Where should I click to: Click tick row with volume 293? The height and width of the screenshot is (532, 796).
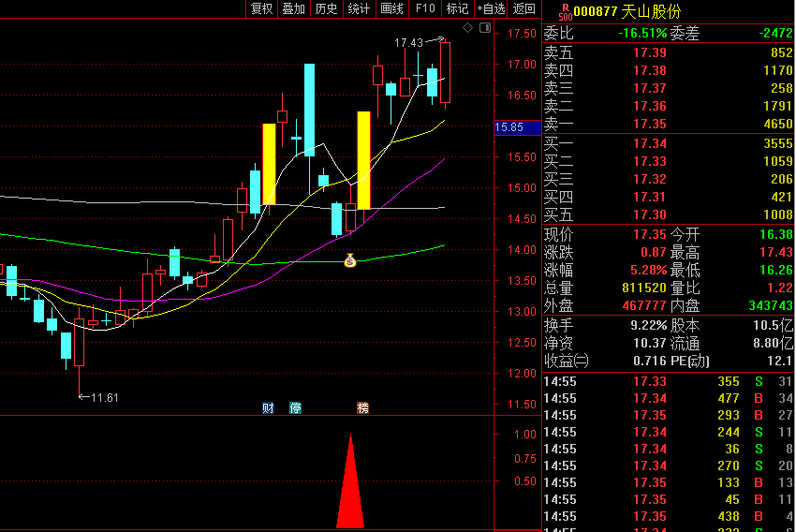[x=668, y=415]
